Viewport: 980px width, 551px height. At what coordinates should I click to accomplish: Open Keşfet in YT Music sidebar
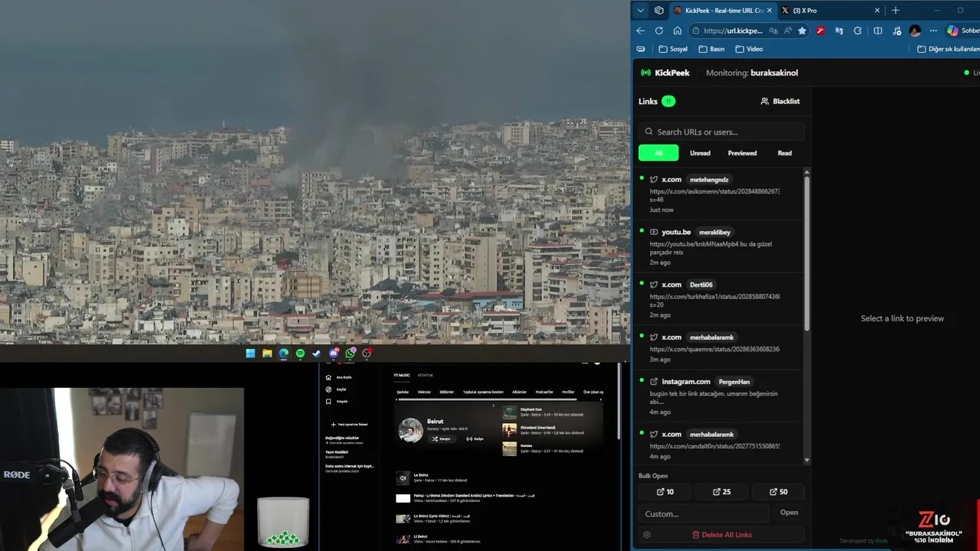337,390
